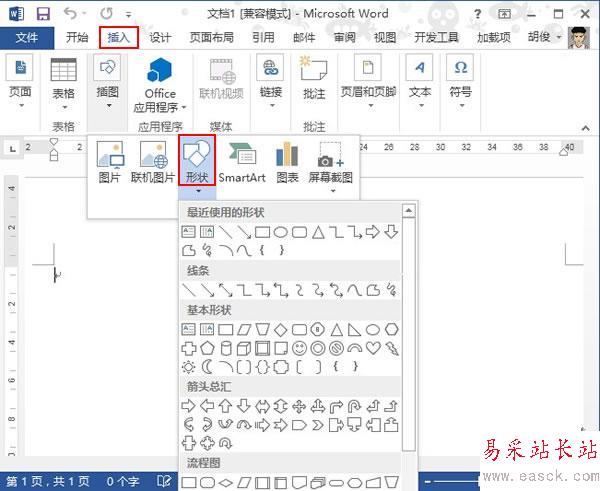Open the Pictures (图片) insert icon
This screenshot has width=600, height=491.
pyautogui.click(x=110, y=161)
